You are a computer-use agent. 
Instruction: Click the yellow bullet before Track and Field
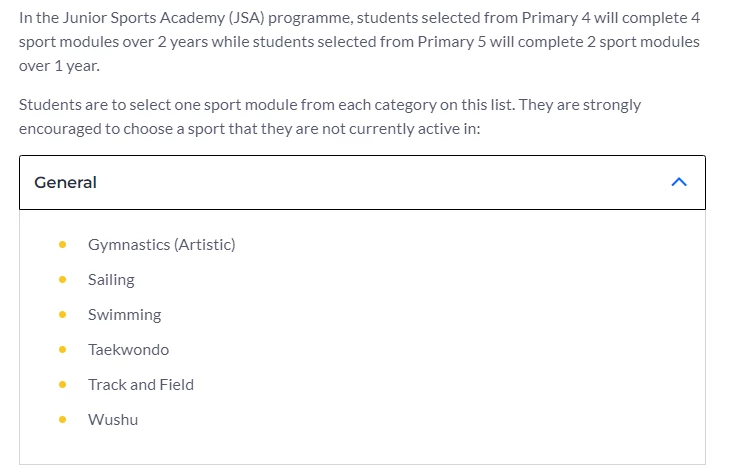pyautogui.click(x=63, y=385)
